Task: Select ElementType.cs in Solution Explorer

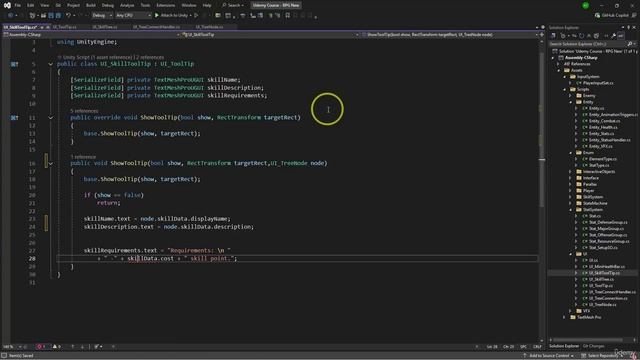Action: pos(602,159)
